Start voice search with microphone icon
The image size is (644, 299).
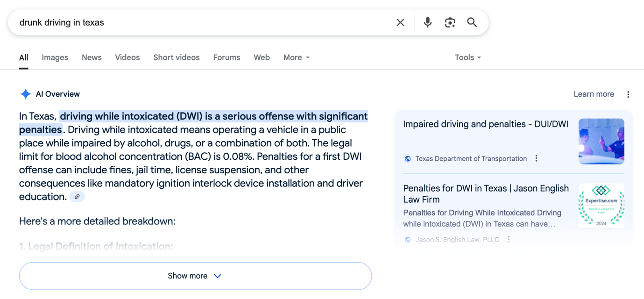(x=427, y=22)
